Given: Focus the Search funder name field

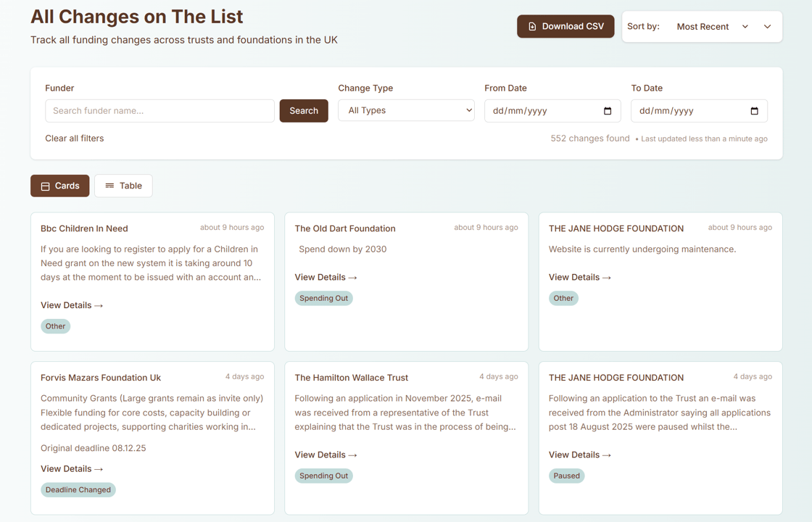Looking at the screenshot, I should click(159, 111).
